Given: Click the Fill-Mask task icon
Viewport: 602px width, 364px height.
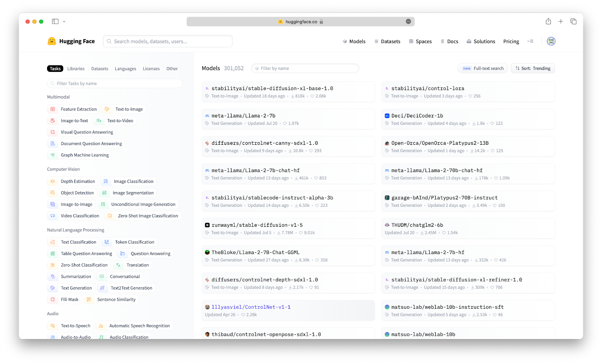Looking at the screenshot, I should (x=53, y=299).
